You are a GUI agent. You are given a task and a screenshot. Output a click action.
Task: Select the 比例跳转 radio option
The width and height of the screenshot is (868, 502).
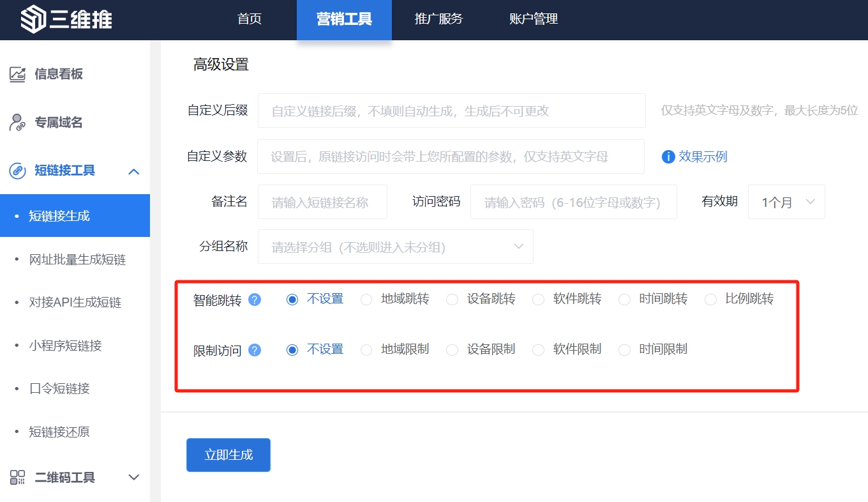(x=710, y=300)
